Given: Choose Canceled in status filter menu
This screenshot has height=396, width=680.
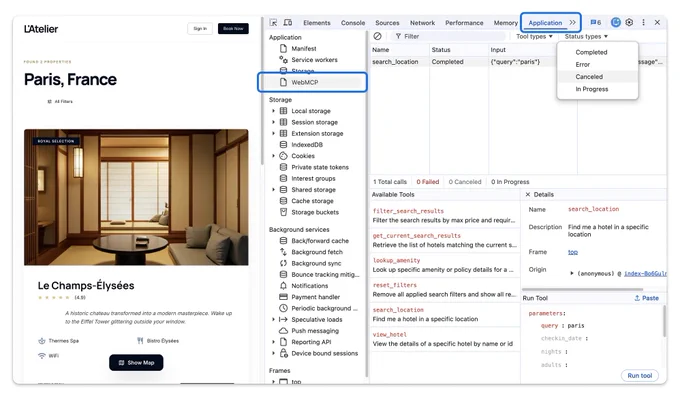Looking at the screenshot, I should [x=598, y=77].
